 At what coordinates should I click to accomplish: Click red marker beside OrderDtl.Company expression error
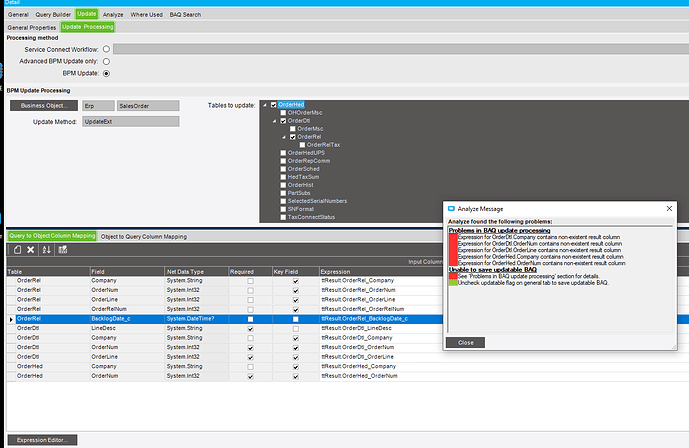click(x=453, y=237)
